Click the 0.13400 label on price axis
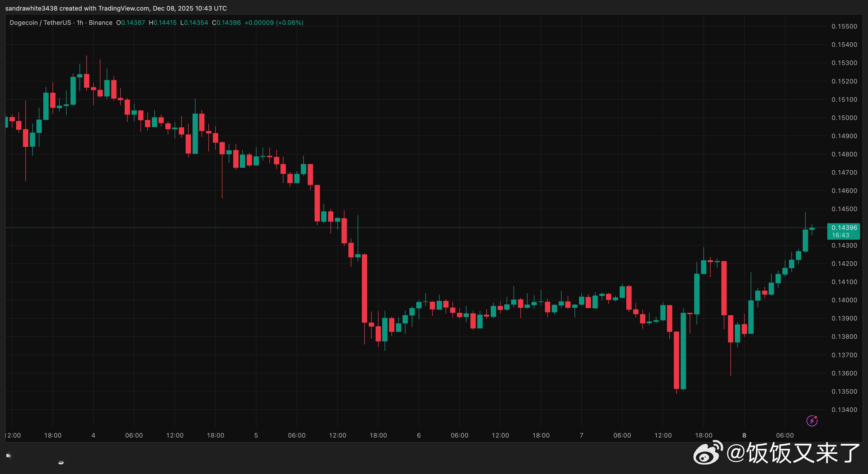Image resolution: width=868 pixels, height=474 pixels. tap(844, 410)
